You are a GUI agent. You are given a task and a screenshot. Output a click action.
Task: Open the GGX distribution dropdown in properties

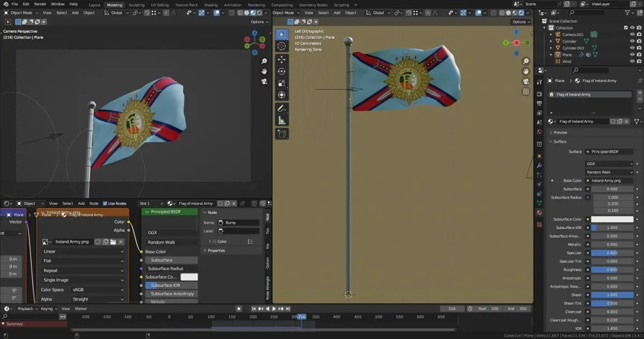click(x=609, y=164)
